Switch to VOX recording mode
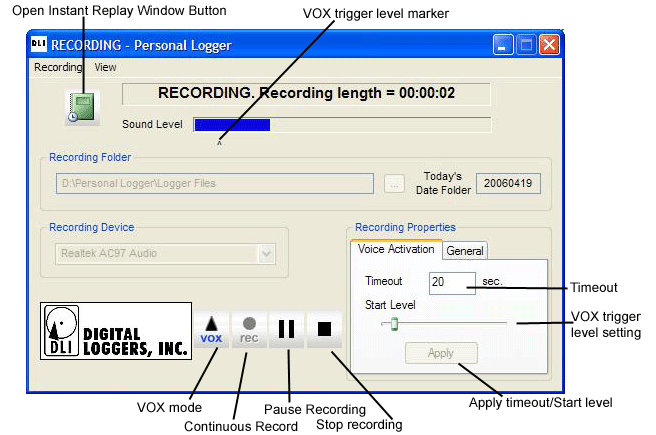Viewport: 656px width, 435px height. pos(211,330)
